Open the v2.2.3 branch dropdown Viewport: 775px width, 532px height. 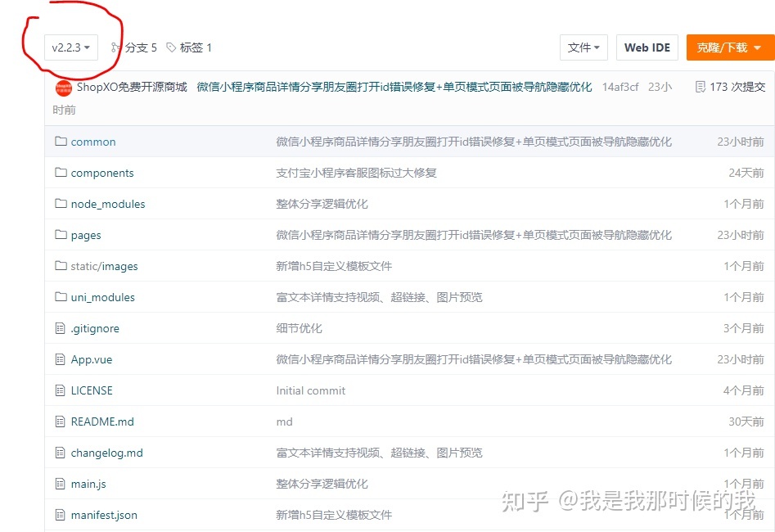click(70, 47)
